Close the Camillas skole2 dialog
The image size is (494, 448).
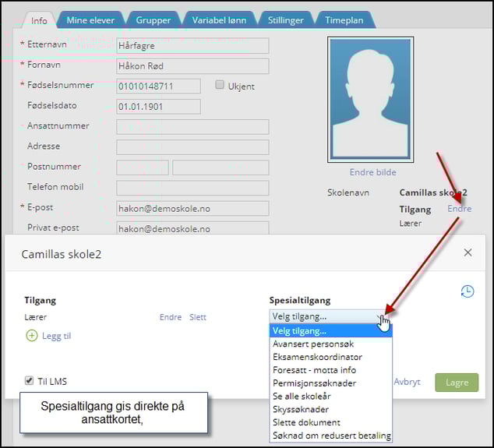pyautogui.click(x=468, y=253)
